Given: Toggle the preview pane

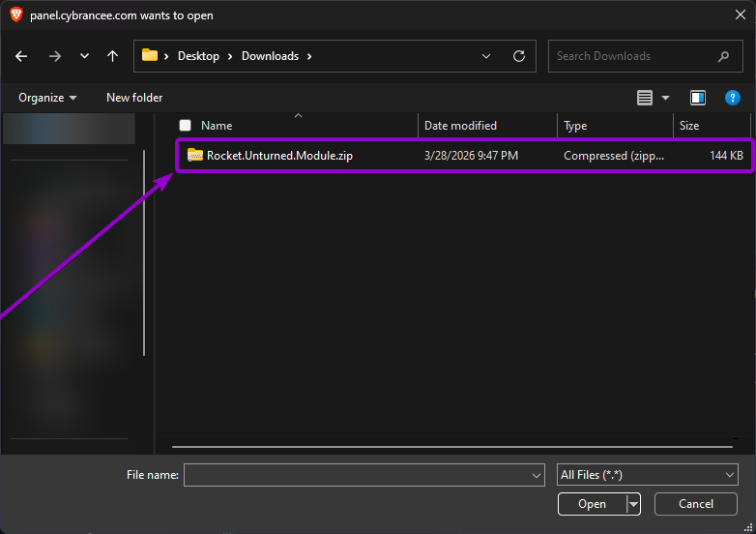Looking at the screenshot, I should (x=698, y=98).
